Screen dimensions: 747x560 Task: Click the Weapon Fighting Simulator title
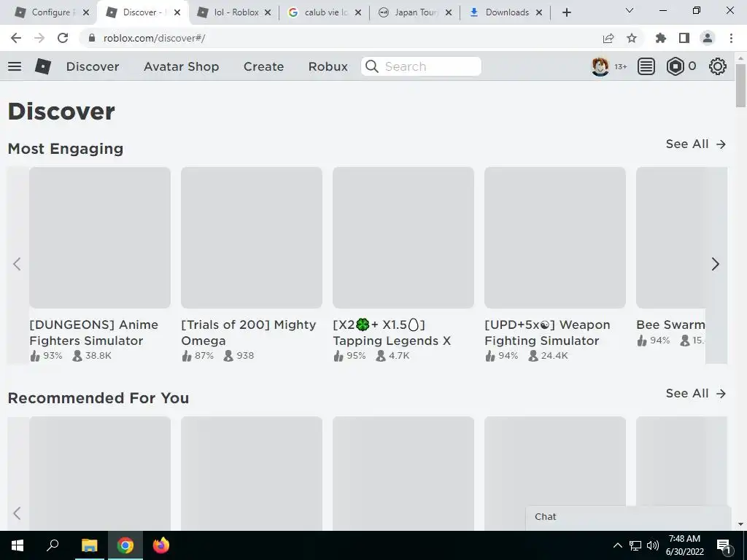click(547, 332)
